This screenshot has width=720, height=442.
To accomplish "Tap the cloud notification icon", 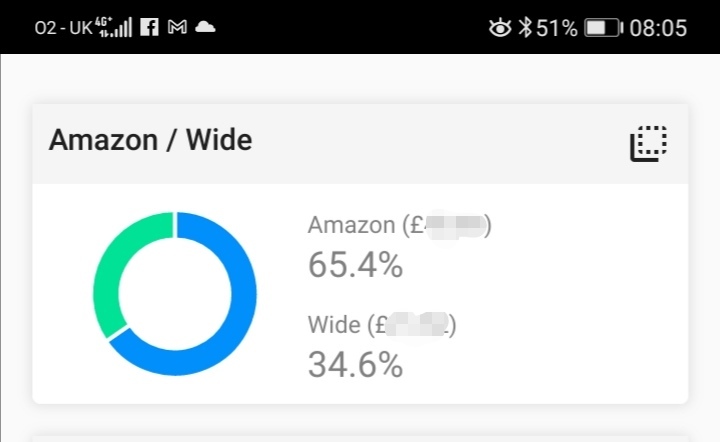I will [205, 28].
